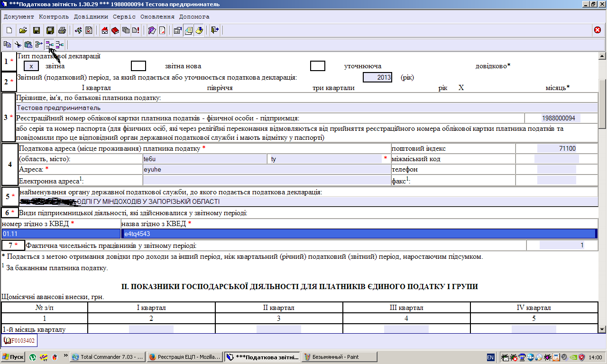Image resolution: width=607 pixels, height=364 pixels.
Task: Click the reporting year field 2013
Action: (x=377, y=77)
